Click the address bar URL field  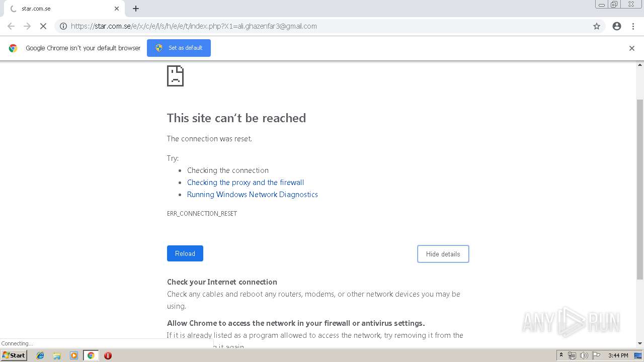click(x=330, y=26)
